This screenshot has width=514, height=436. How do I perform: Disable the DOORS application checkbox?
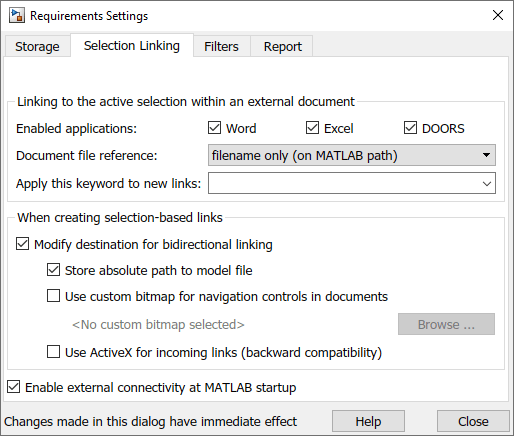pyautogui.click(x=410, y=128)
